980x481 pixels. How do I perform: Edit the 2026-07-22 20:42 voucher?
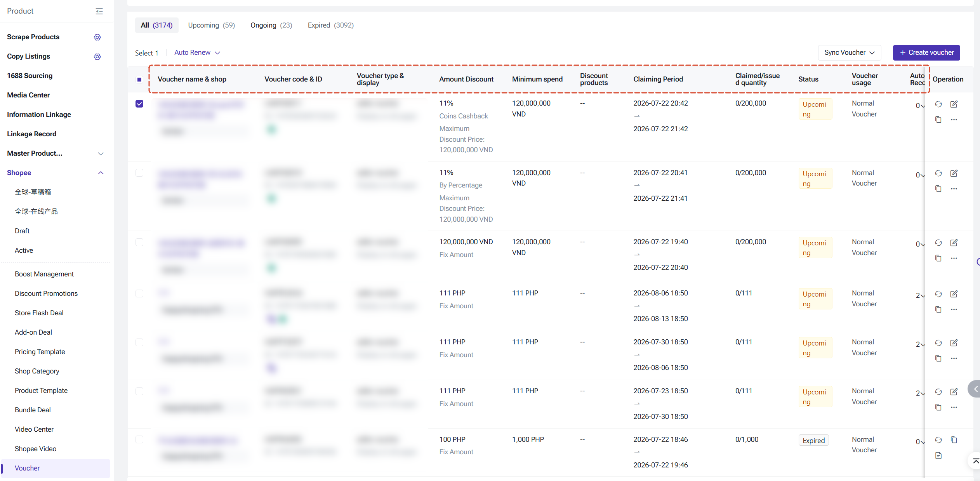[954, 104]
